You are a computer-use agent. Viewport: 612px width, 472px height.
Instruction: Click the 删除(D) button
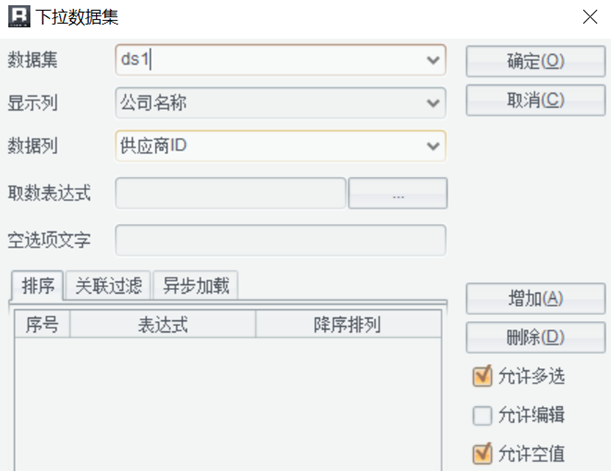(536, 337)
